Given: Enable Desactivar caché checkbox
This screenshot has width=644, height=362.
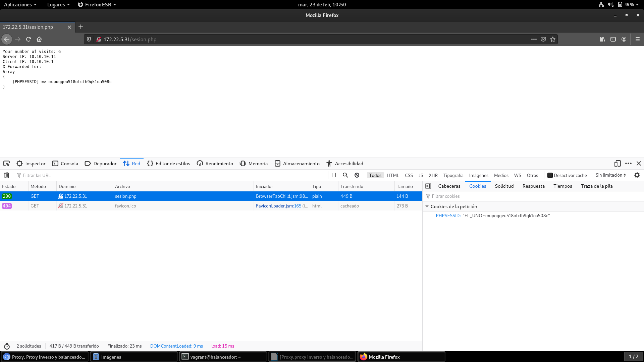Looking at the screenshot, I should (550, 175).
